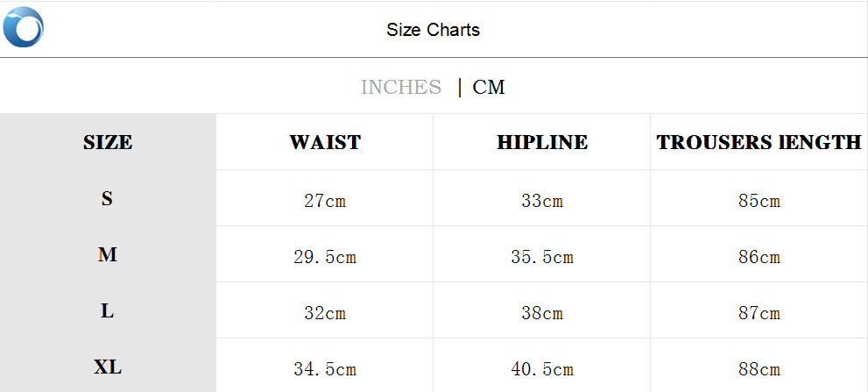Click the blue swirl logo icon
Viewport: 868px width, 392px height.
point(24,27)
